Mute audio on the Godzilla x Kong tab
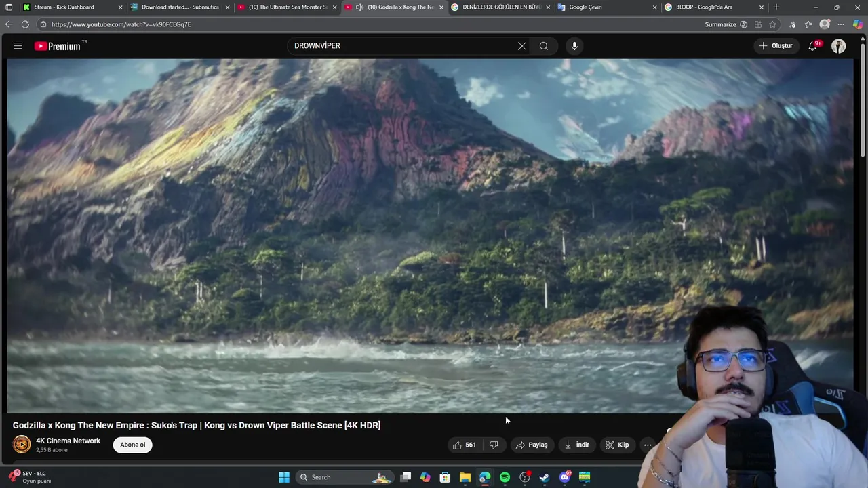868x488 pixels. tap(359, 7)
